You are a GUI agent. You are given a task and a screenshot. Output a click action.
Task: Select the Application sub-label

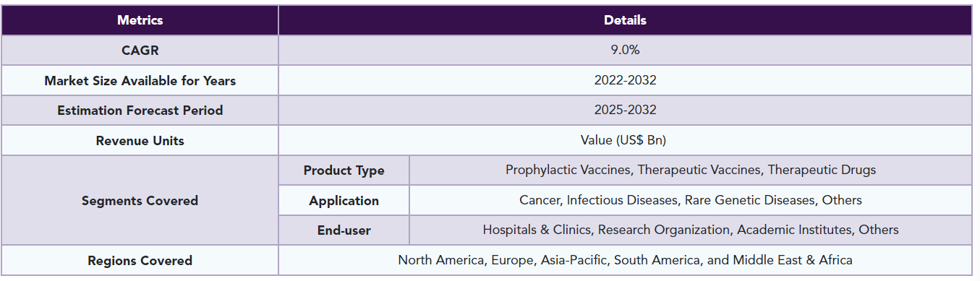click(x=344, y=200)
